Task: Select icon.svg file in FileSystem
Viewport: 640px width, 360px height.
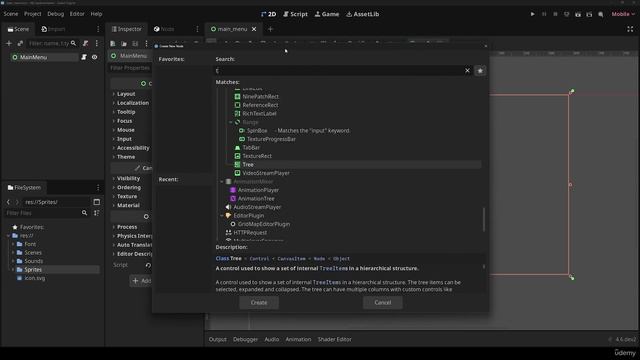Action: [x=35, y=278]
